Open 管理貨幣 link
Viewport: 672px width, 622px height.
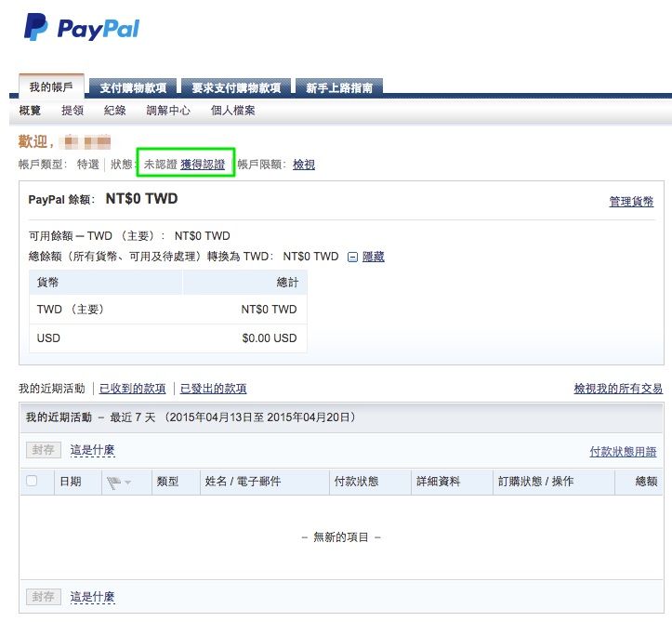[x=631, y=202]
